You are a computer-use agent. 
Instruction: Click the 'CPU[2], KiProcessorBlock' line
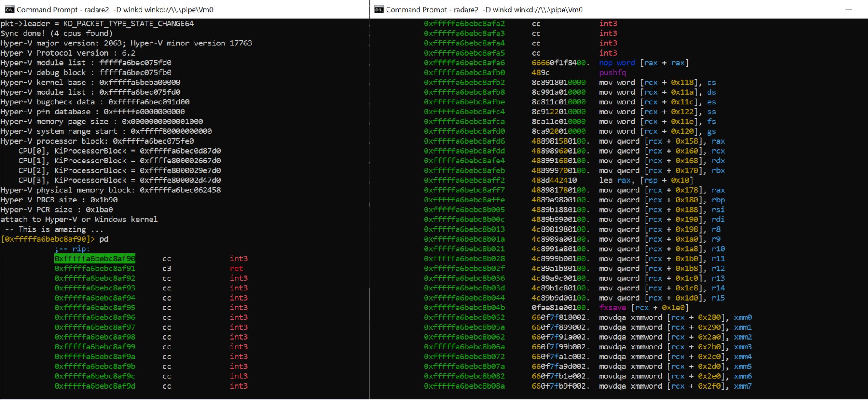120,170
